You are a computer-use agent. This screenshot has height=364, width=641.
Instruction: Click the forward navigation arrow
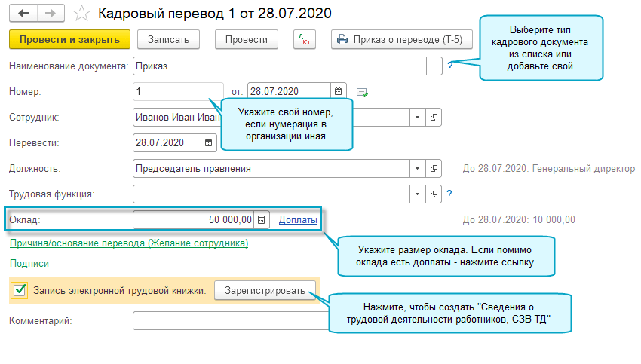point(51,14)
